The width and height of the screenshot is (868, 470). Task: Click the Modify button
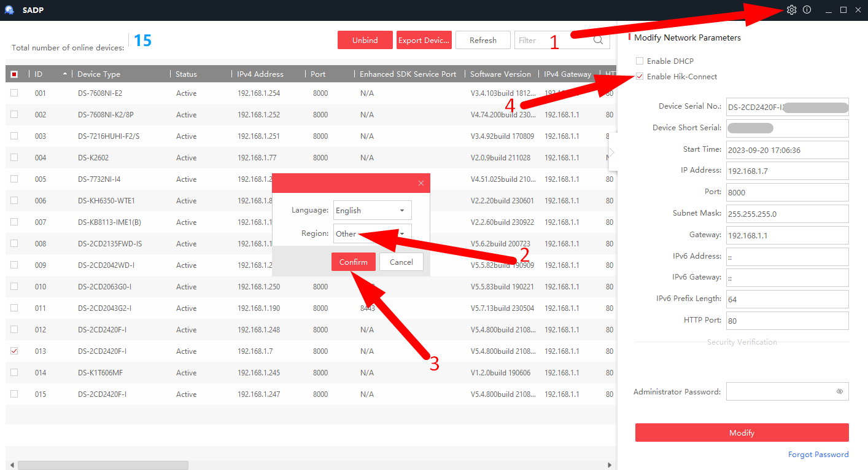pyautogui.click(x=742, y=433)
